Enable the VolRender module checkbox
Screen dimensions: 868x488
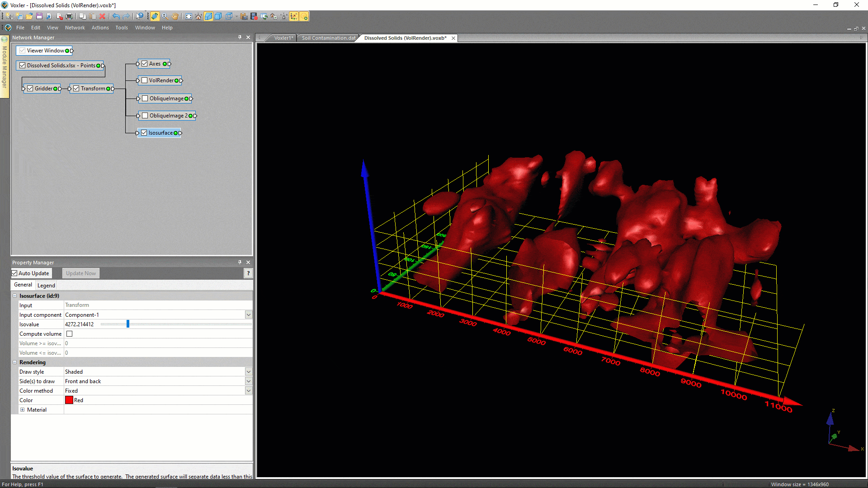pyautogui.click(x=145, y=80)
